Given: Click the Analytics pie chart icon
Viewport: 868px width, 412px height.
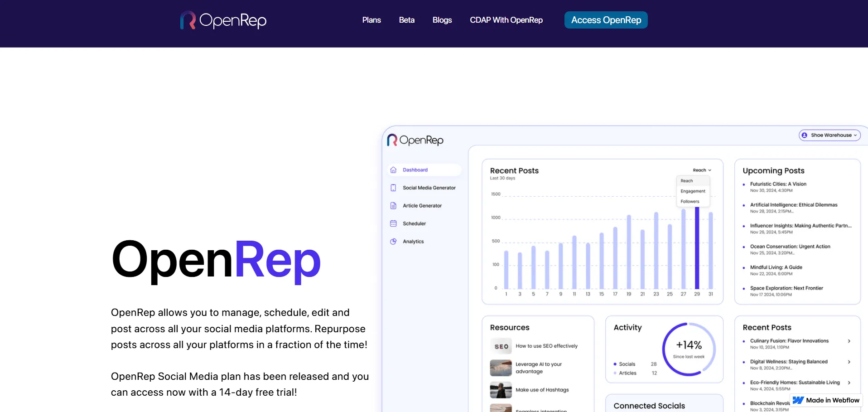Looking at the screenshot, I should tap(393, 242).
